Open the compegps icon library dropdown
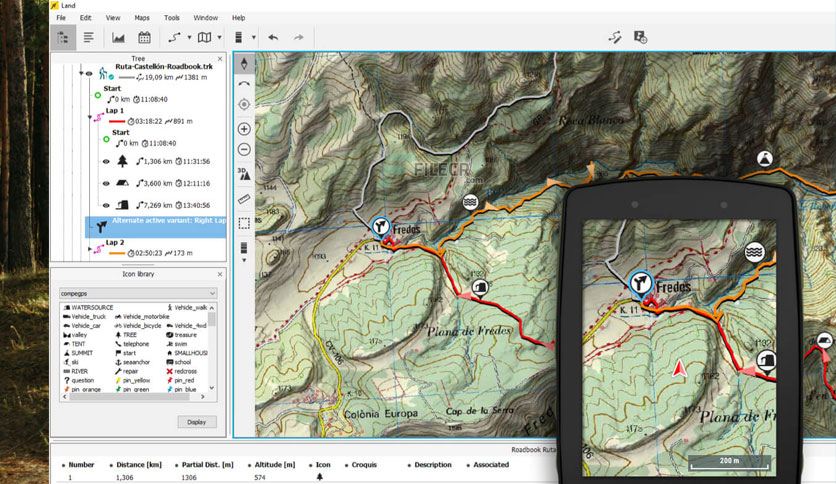Viewport: 836px width, 484px height. [138, 293]
